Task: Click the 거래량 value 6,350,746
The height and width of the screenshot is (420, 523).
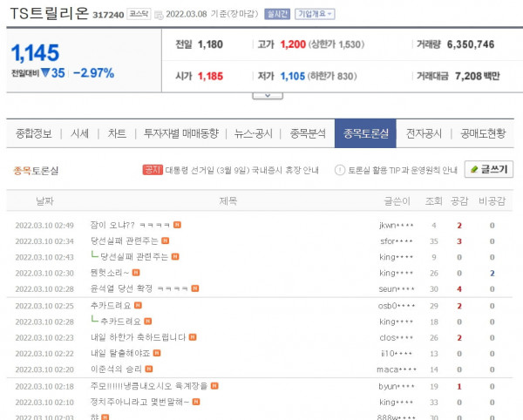Action: [471, 44]
